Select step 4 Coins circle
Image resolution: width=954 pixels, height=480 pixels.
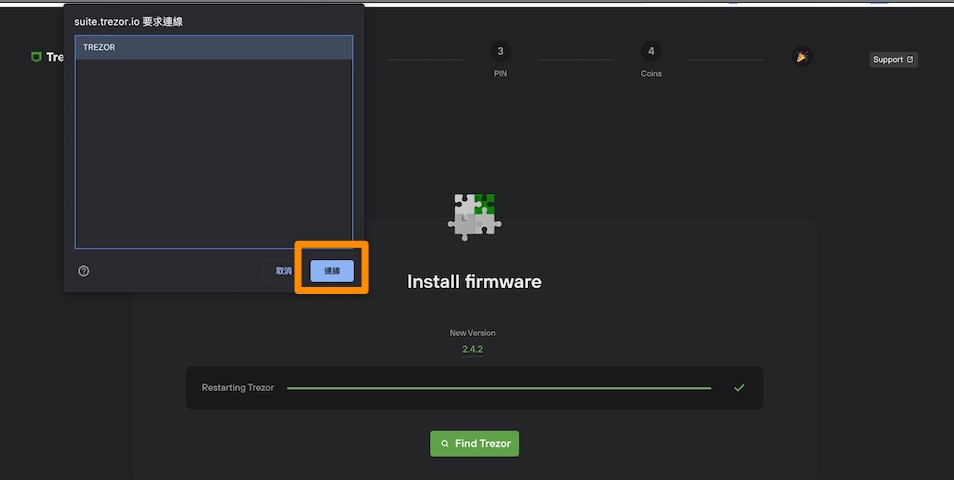tap(651, 51)
